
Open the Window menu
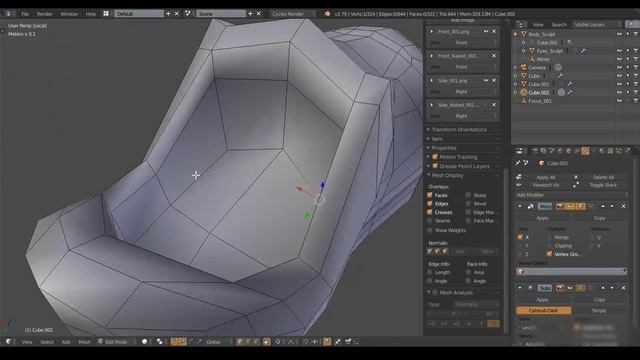pyautogui.click(x=69, y=14)
